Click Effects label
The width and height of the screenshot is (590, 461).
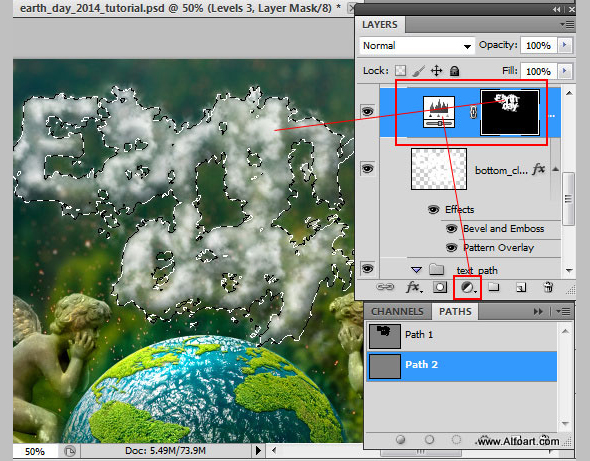(x=459, y=210)
